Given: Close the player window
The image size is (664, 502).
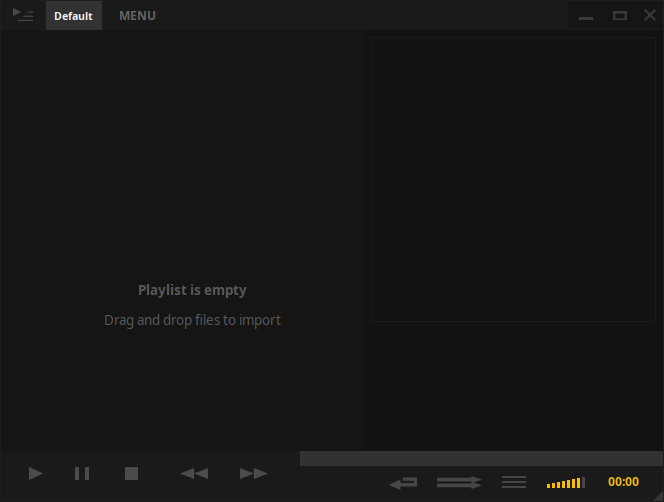Looking at the screenshot, I should click(649, 16).
